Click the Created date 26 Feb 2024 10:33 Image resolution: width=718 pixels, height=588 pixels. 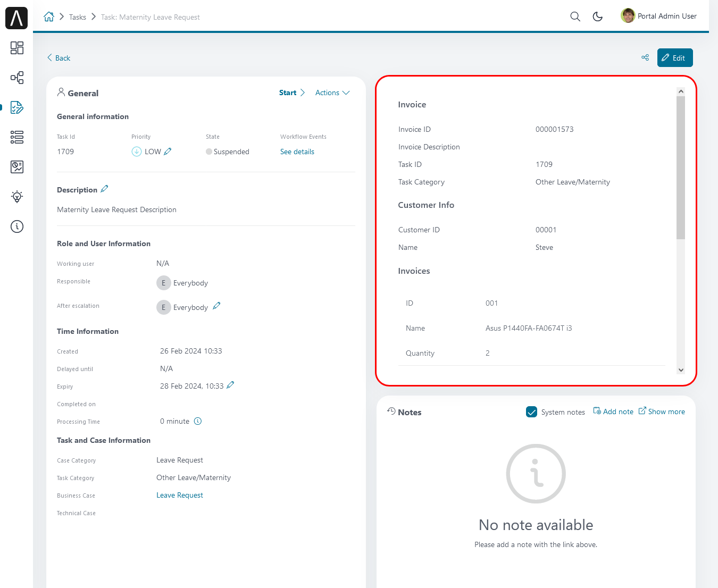tap(191, 351)
